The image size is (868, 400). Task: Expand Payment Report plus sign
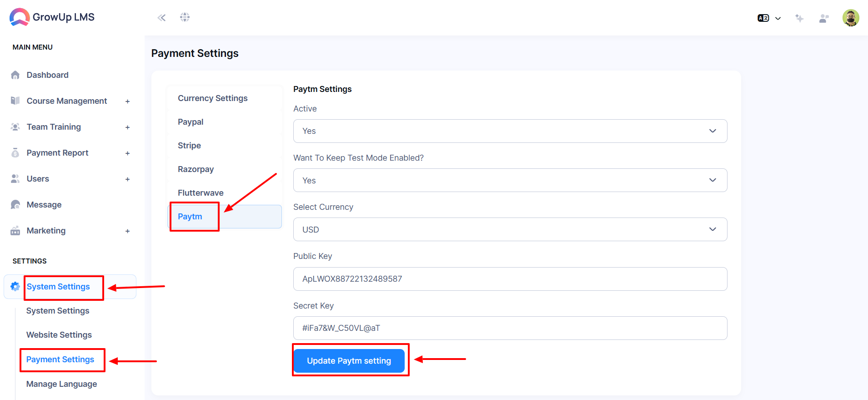127,153
